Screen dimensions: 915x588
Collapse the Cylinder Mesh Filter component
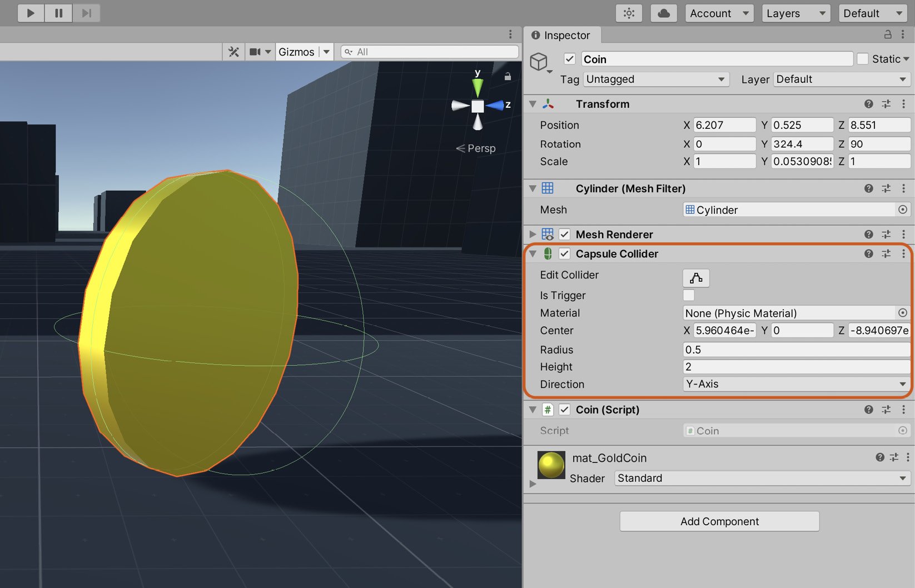tap(533, 188)
